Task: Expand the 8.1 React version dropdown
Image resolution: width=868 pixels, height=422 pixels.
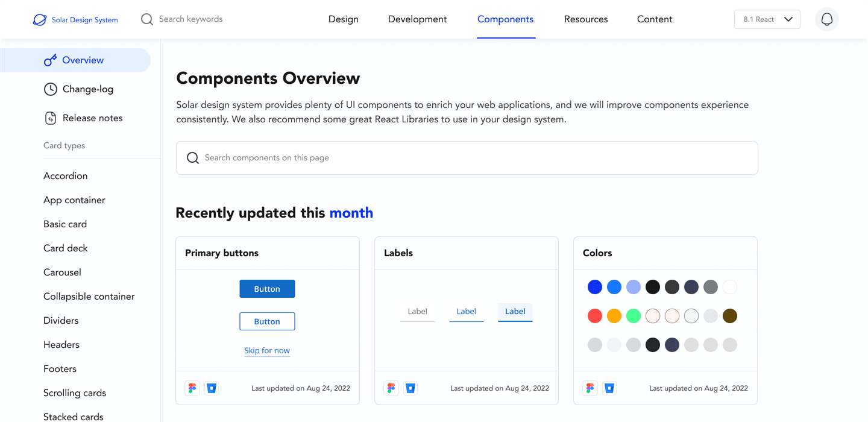Action: pyautogui.click(x=767, y=19)
